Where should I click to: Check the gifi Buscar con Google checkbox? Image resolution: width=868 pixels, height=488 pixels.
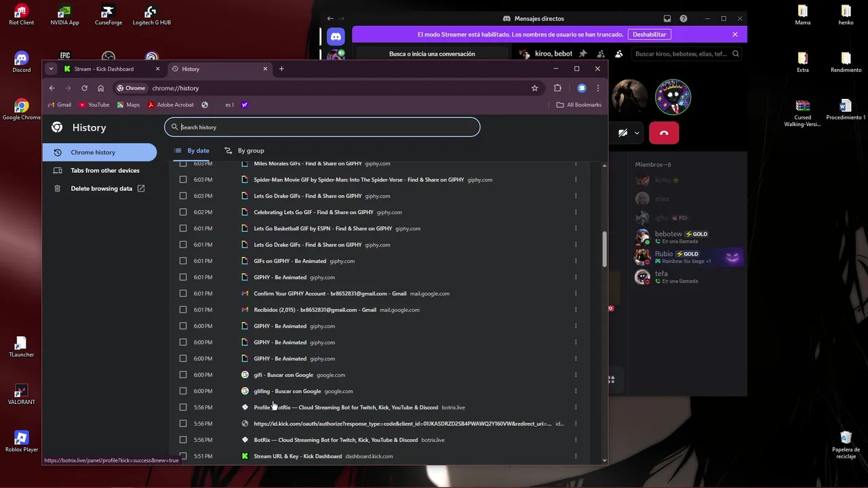(x=183, y=375)
